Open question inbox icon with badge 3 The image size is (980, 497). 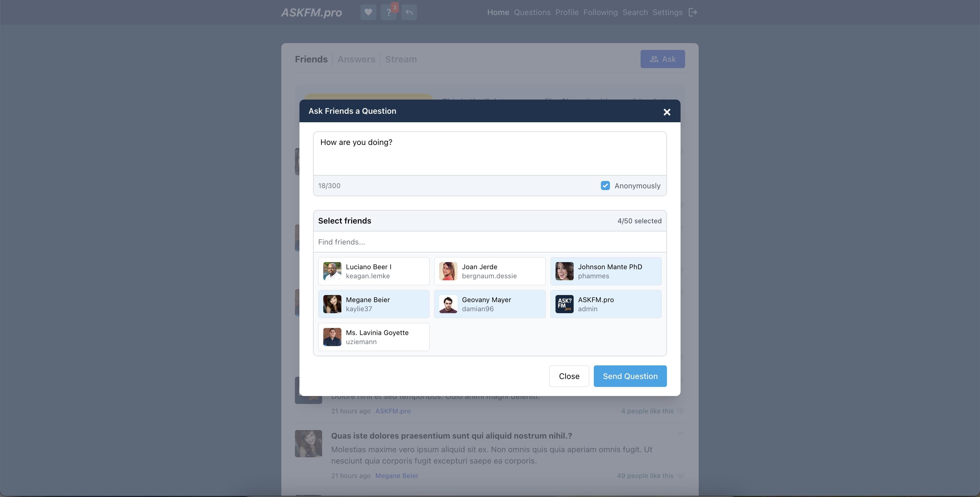(x=389, y=12)
